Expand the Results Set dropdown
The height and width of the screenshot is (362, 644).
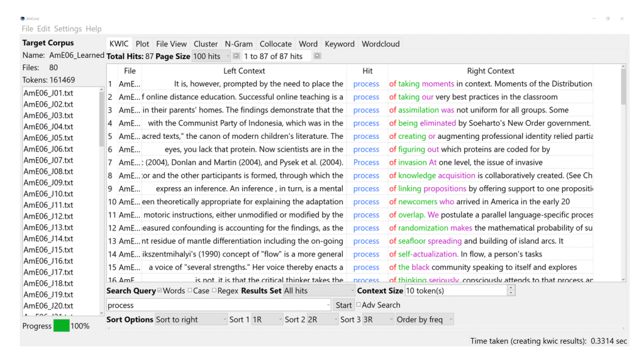[x=319, y=291]
